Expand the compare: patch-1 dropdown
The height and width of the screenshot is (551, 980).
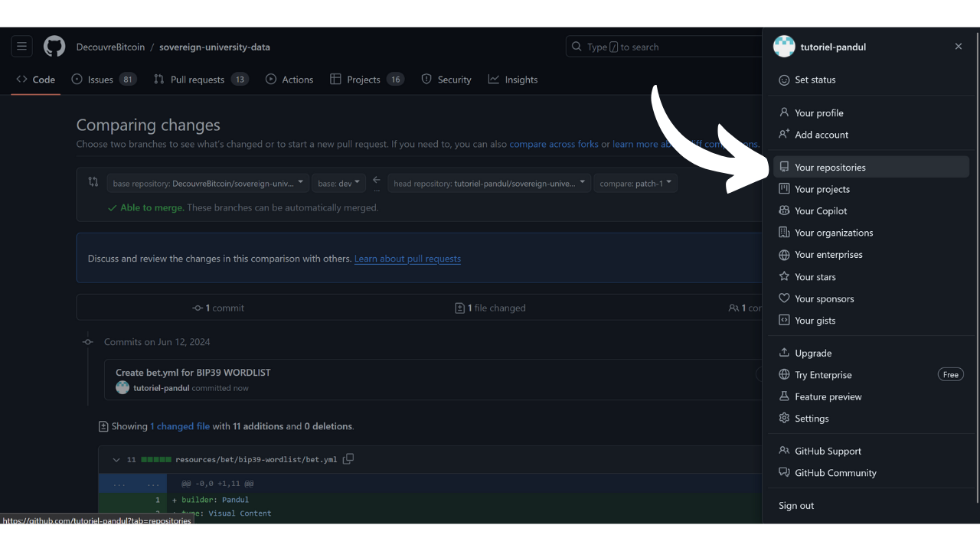click(635, 184)
